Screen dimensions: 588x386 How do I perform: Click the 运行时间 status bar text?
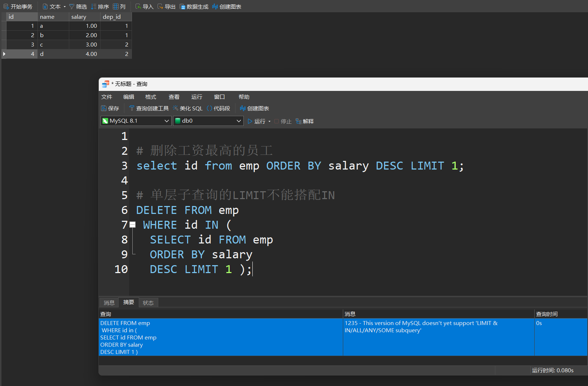[x=553, y=370]
